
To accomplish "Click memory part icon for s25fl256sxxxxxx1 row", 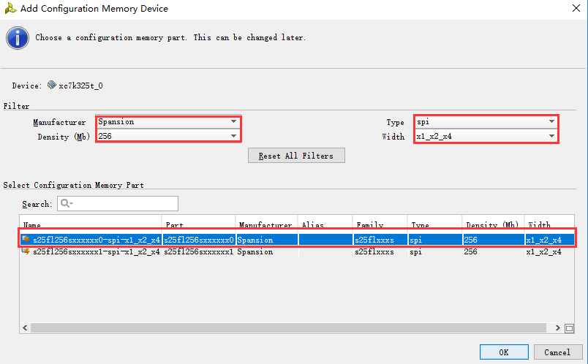I will (26, 251).
